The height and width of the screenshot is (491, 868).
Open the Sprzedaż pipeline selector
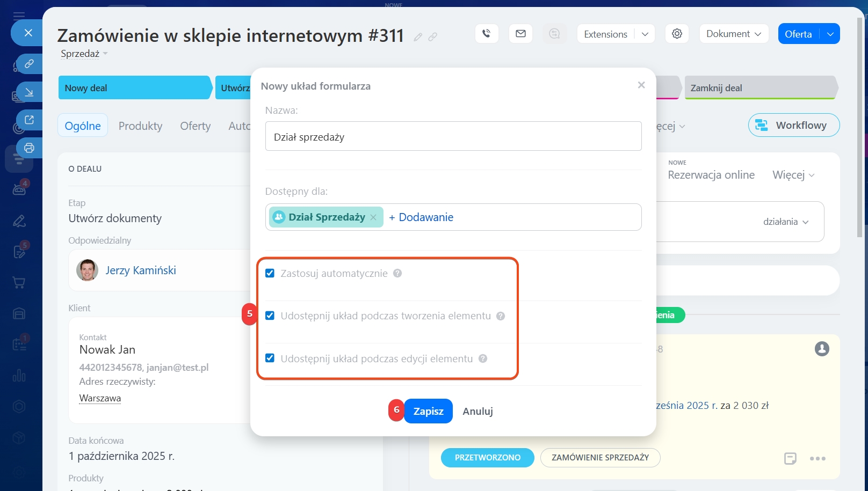[84, 54]
